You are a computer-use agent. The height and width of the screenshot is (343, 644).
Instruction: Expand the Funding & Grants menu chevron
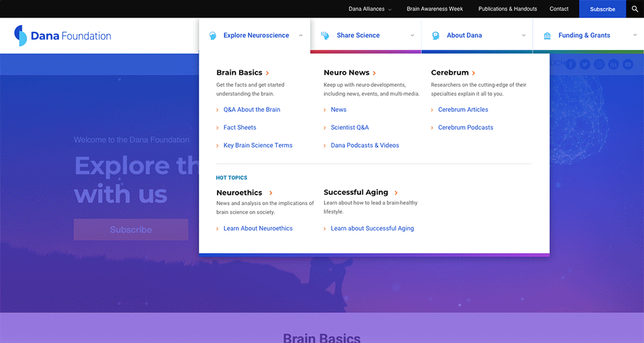click(635, 36)
